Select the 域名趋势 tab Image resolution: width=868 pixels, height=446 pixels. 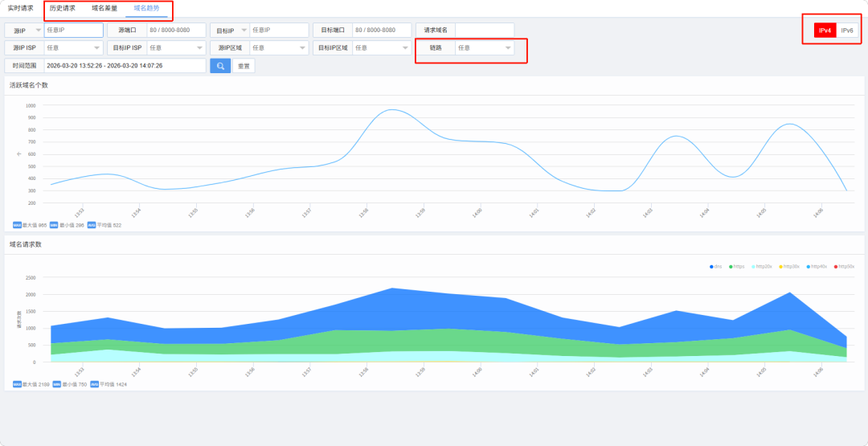pyautogui.click(x=147, y=8)
